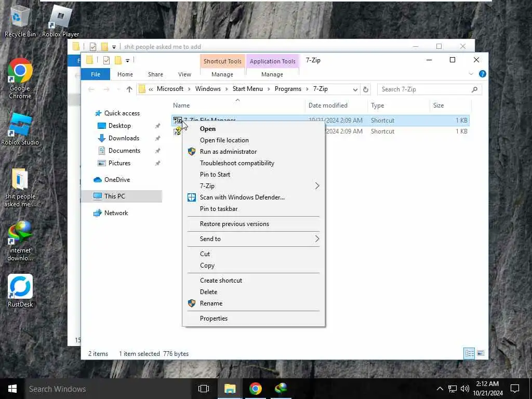Open Properties from context menu
The height and width of the screenshot is (399, 532).
[254, 318]
